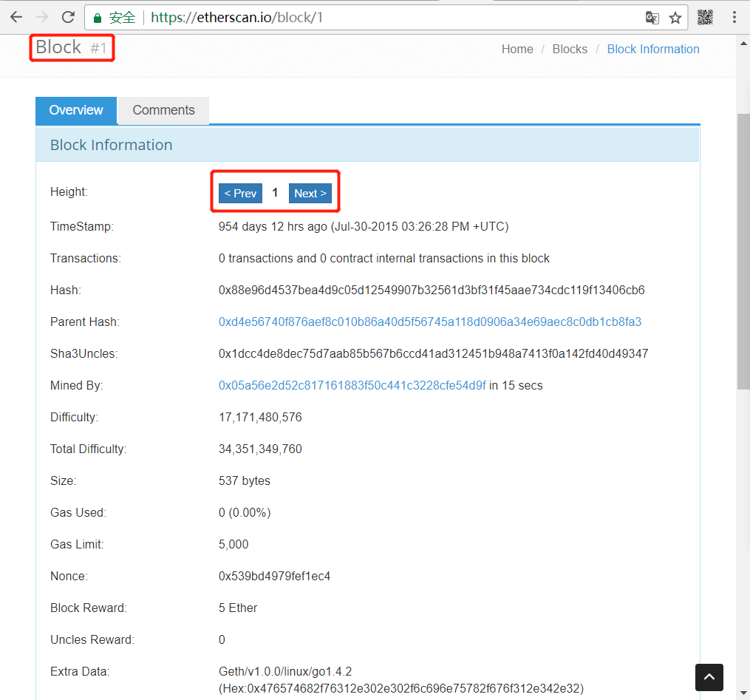This screenshot has height=700, width=750.
Task: Click the TimeStamp value text
Action: (364, 227)
